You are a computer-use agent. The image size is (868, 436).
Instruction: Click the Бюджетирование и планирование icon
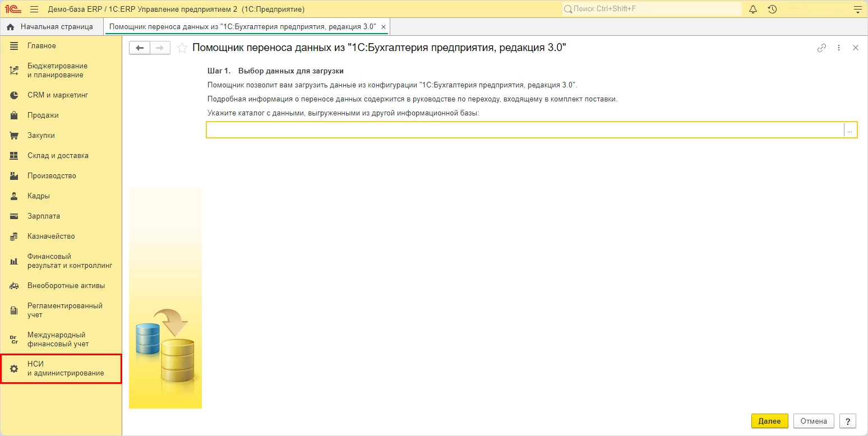(x=15, y=71)
